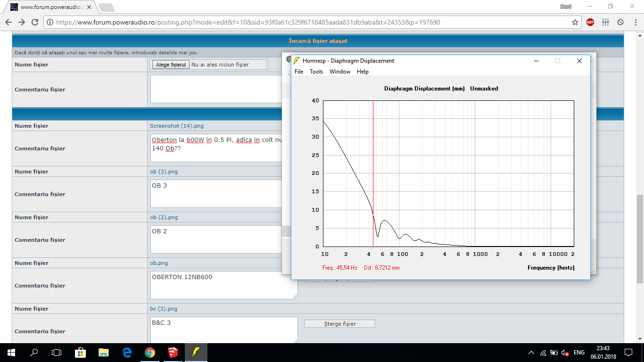Open the Tools menu in Hornresp

(x=316, y=72)
